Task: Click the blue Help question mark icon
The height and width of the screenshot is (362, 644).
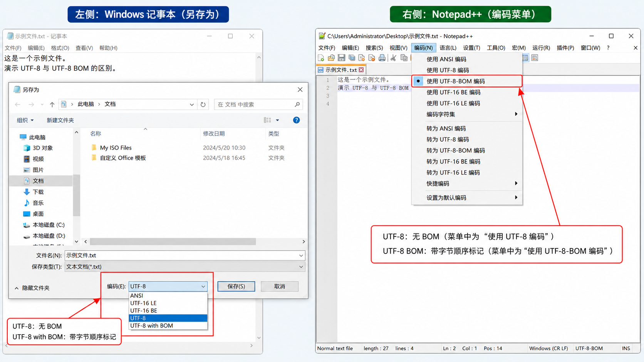Action: click(x=296, y=120)
